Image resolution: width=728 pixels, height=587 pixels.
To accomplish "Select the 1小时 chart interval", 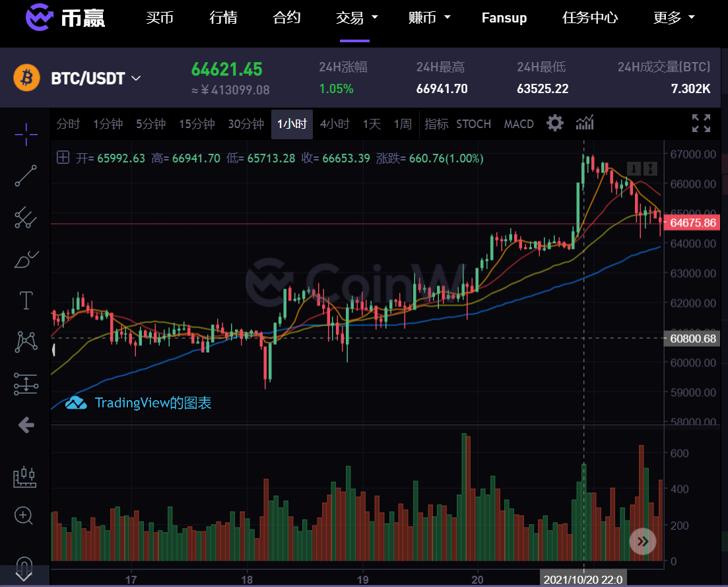I will pos(292,124).
